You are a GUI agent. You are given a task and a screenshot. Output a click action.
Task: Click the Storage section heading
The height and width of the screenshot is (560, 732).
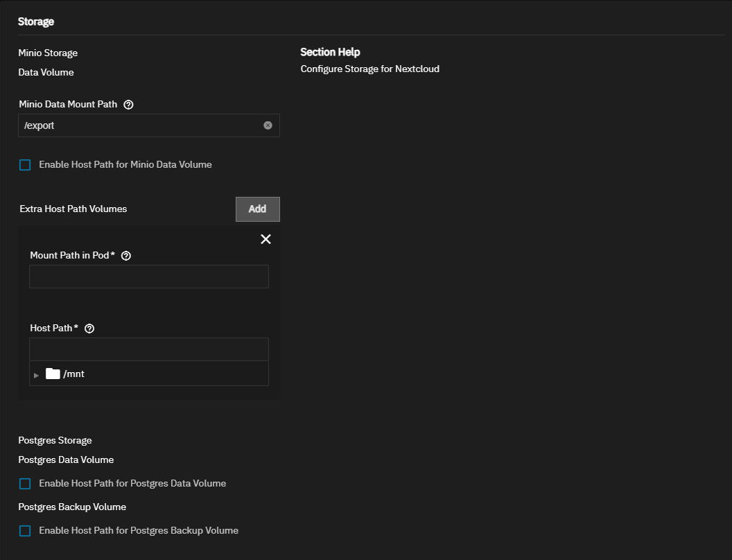point(36,21)
